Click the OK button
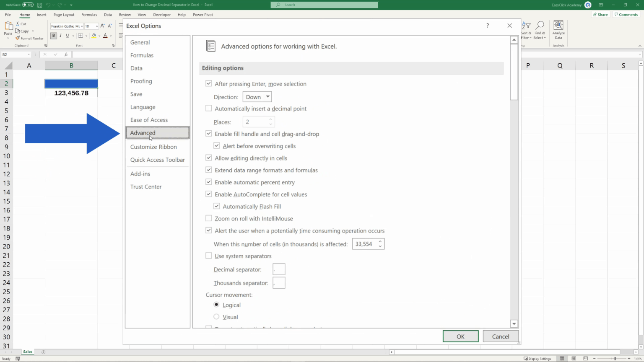The image size is (644, 362). click(x=460, y=336)
